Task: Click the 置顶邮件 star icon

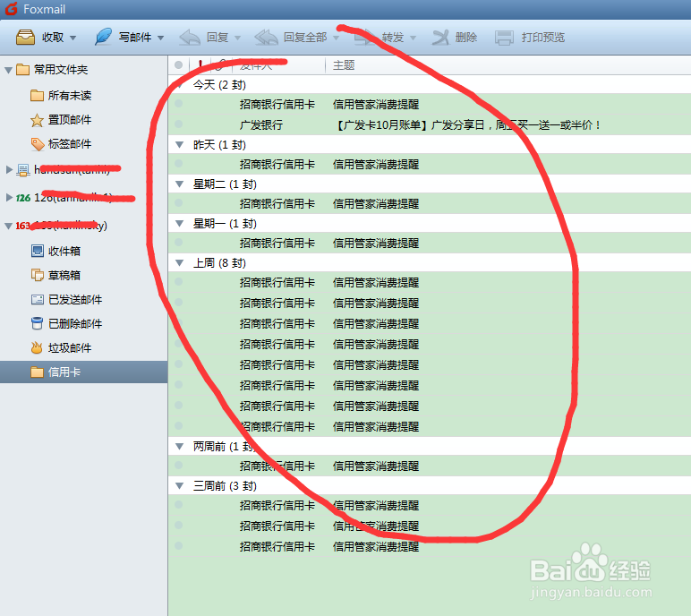Action: click(x=37, y=120)
